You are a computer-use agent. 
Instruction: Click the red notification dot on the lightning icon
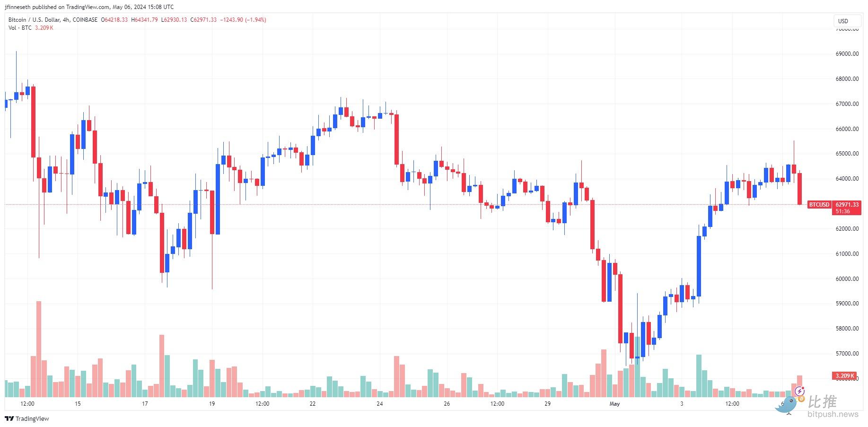click(x=803, y=388)
